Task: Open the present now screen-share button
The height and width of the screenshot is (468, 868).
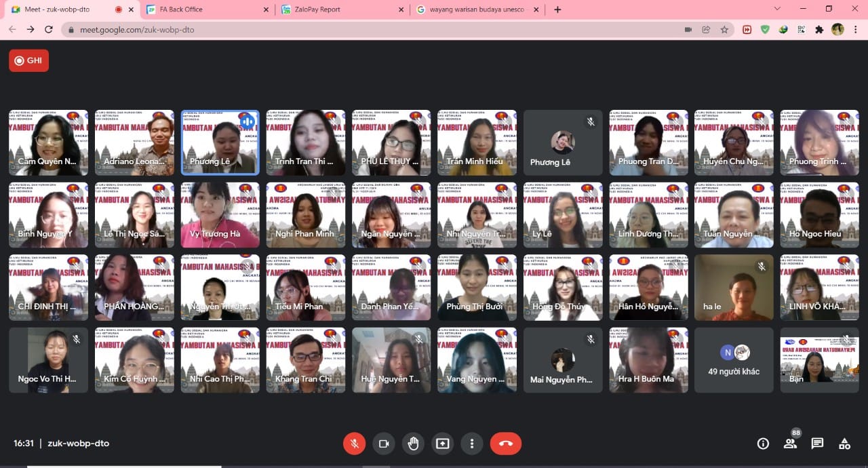Action: click(442, 444)
